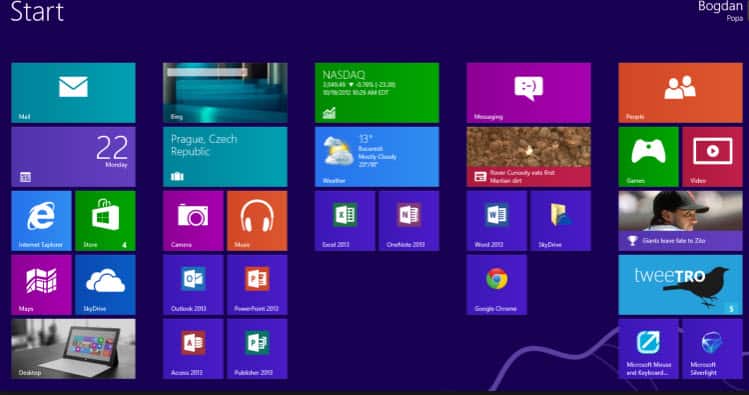The width and height of the screenshot is (749, 395).
Task: Open the NASDAQ finance tile
Action: click(377, 93)
